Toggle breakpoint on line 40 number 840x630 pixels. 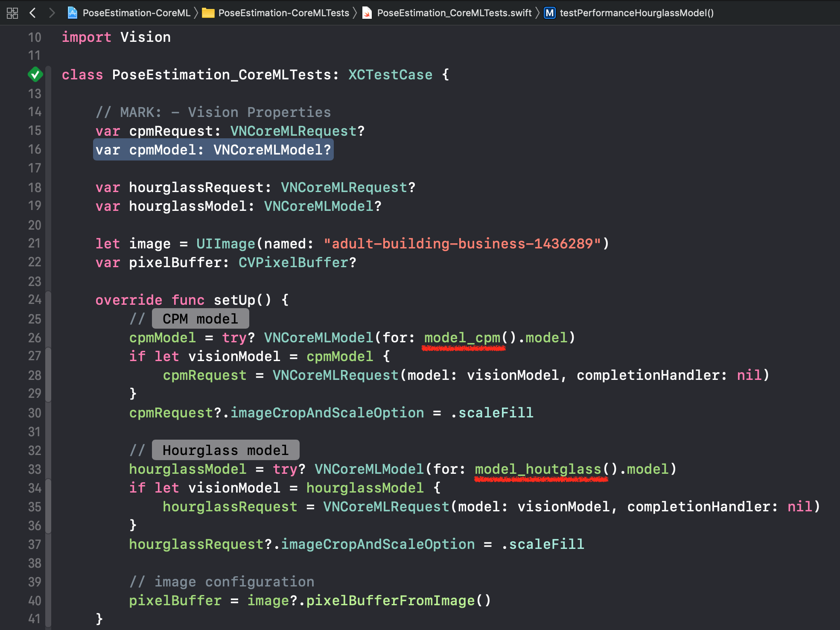tap(35, 601)
